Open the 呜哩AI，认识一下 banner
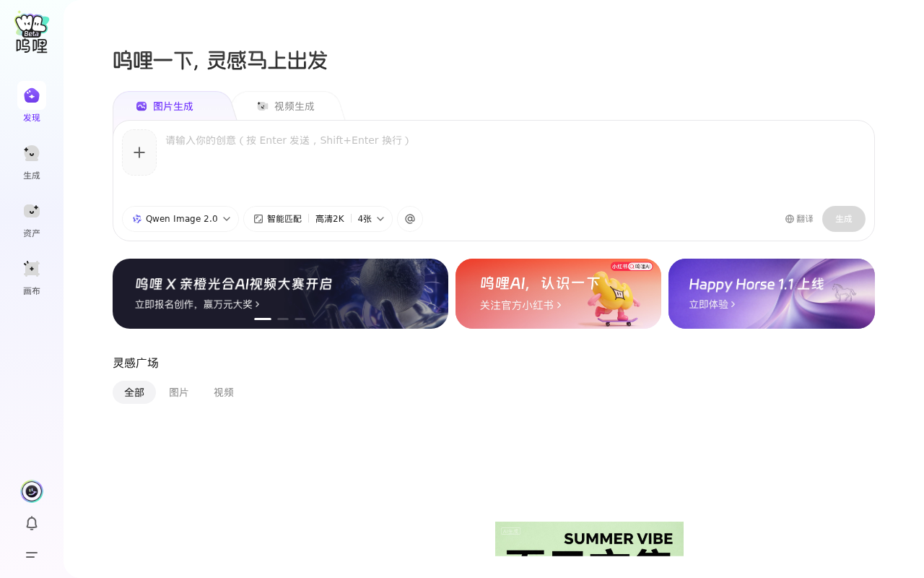The width and height of the screenshot is (924, 578). pos(558,293)
